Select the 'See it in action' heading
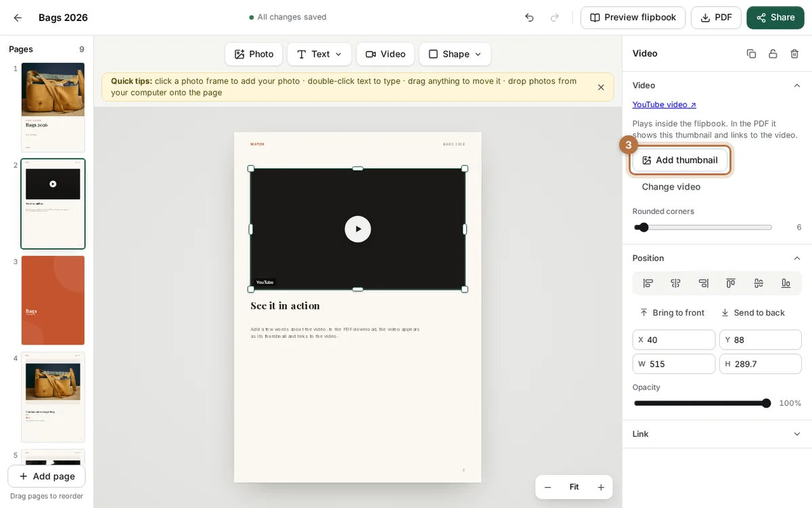 tap(285, 306)
